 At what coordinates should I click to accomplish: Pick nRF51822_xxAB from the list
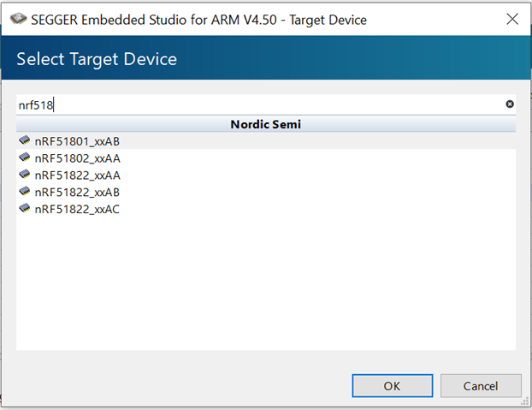(266, 192)
